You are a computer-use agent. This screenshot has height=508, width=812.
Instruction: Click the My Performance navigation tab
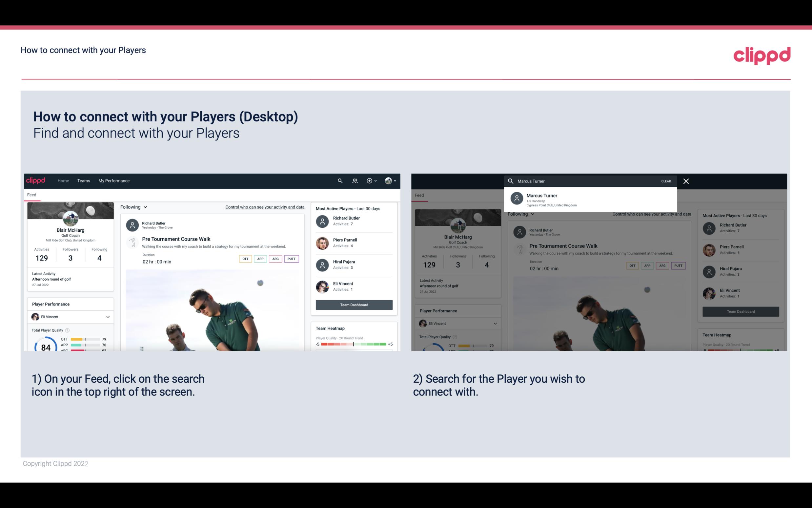(x=114, y=181)
